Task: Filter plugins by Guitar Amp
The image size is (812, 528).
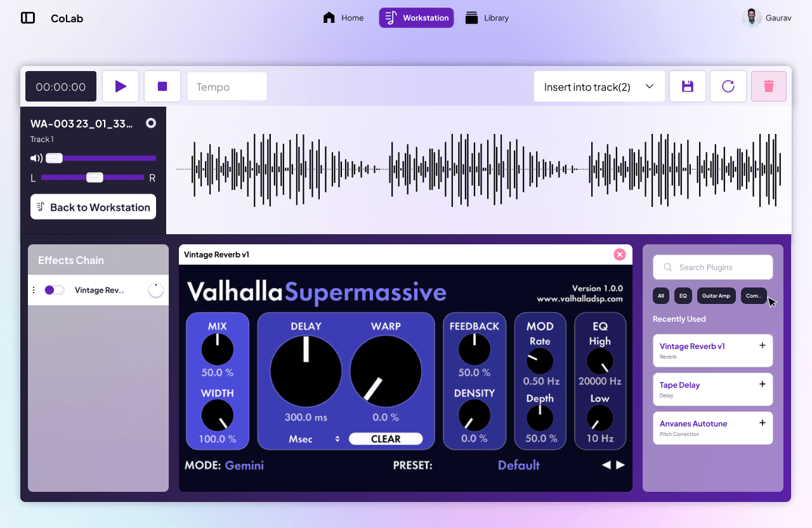Action: (716, 296)
